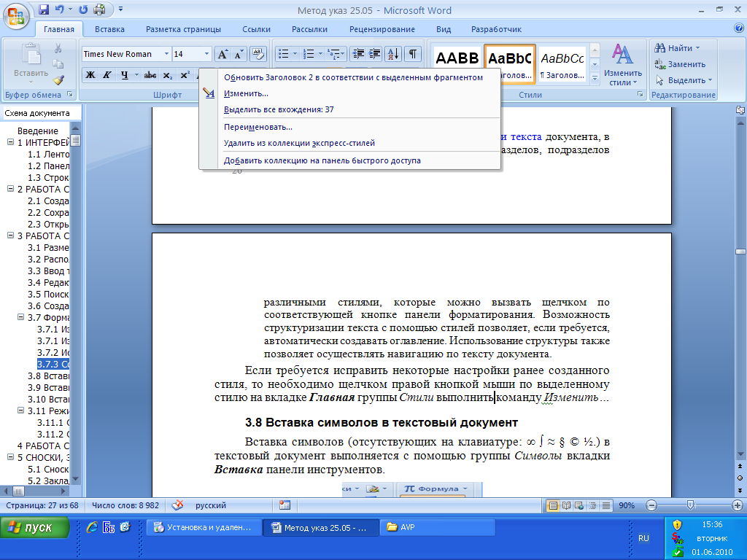
Task: Click the zoom slider handle
Action: (690, 506)
